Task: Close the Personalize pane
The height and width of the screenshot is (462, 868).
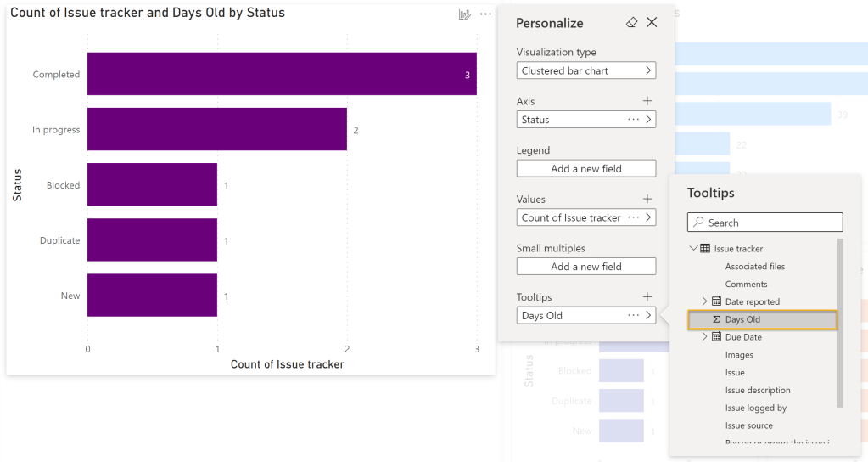Action: pos(652,23)
